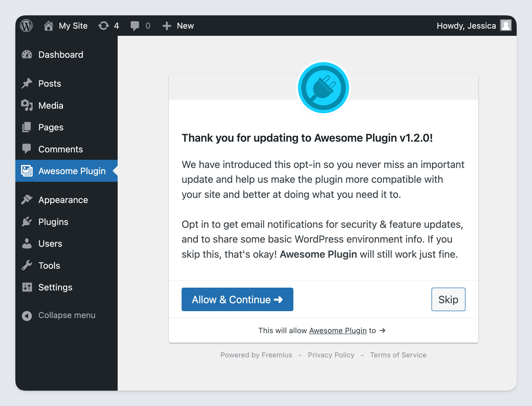
Task: Click the Tools wrench icon
Action: 27,265
